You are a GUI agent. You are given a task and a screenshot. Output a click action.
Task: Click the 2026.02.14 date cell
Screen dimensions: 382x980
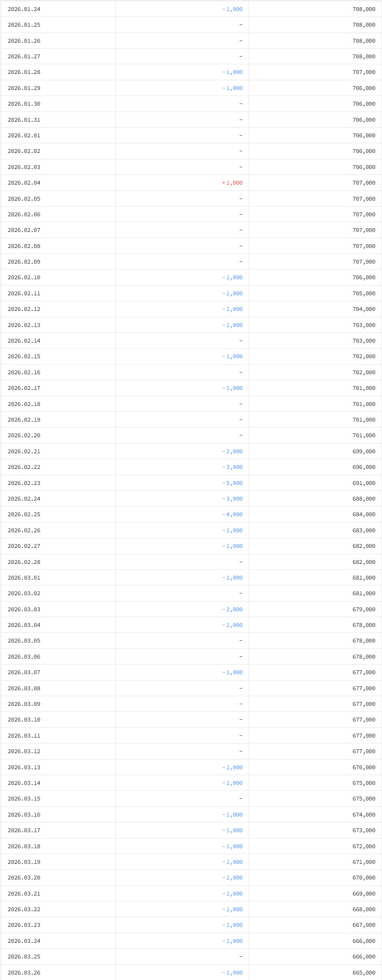click(x=24, y=341)
